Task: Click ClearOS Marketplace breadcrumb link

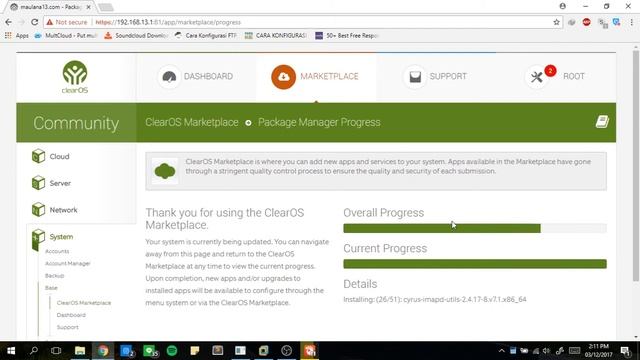Action: click(x=192, y=122)
